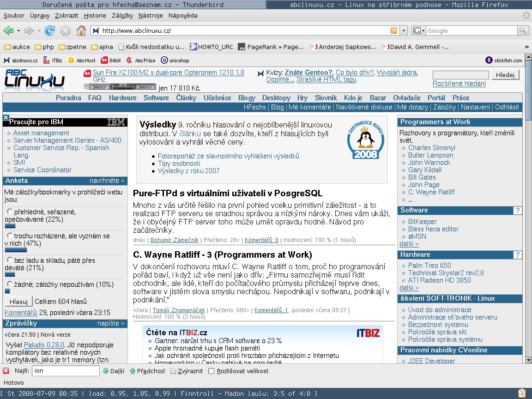
Task: Open the Home page icon
Action: coord(81,30)
